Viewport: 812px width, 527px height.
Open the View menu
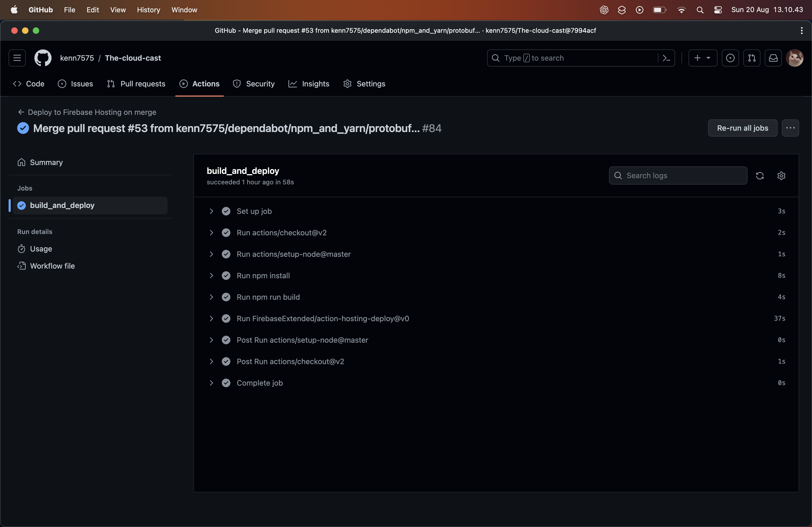[x=118, y=10]
